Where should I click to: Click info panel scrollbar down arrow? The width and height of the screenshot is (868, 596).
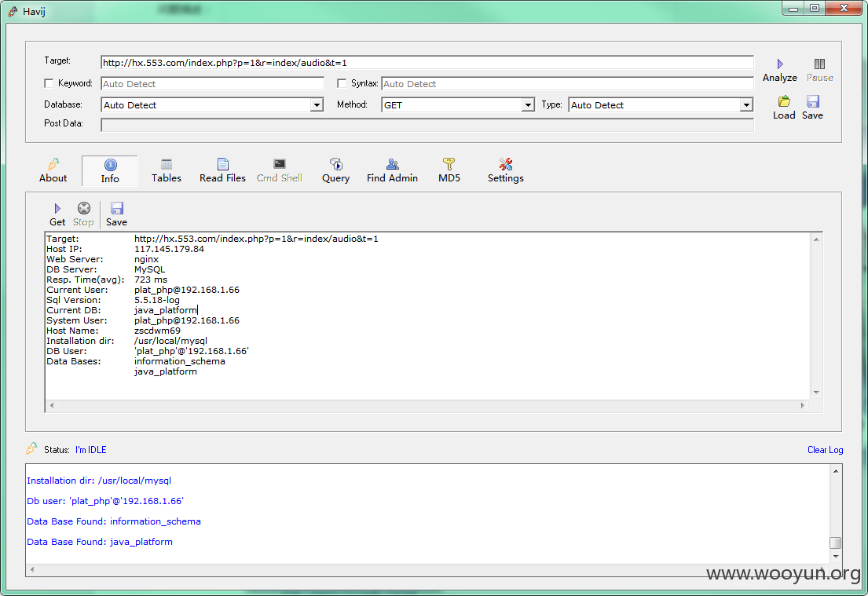tap(816, 393)
